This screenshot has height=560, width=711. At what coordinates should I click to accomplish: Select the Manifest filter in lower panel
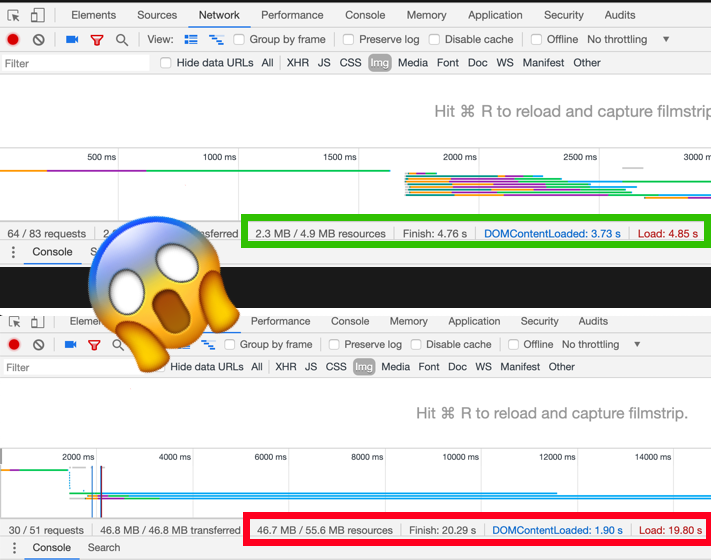tap(520, 367)
